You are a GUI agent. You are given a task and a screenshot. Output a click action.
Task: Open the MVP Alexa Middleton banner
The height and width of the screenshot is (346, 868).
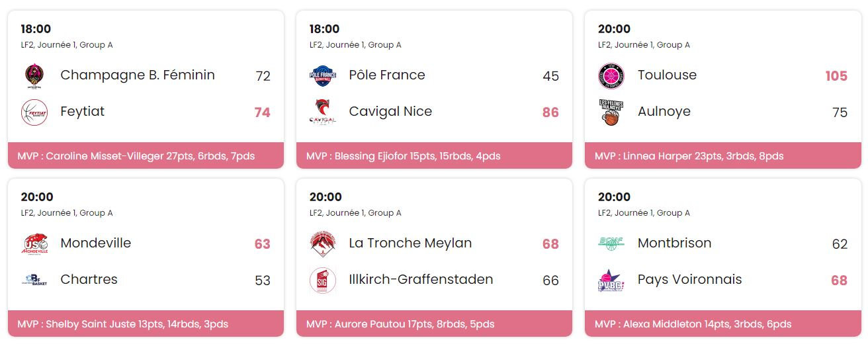722,324
